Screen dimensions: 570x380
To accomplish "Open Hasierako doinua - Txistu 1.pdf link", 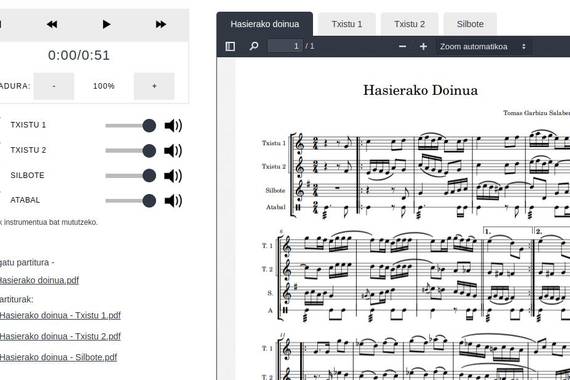I will click(x=60, y=315).
